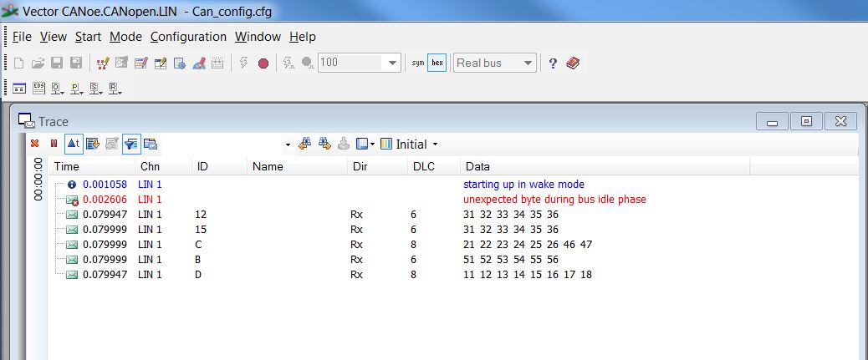This screenshot has height=360, width=868.
Task: Open the O node dropdown in lower toolbar
Action: coord(58,89)
